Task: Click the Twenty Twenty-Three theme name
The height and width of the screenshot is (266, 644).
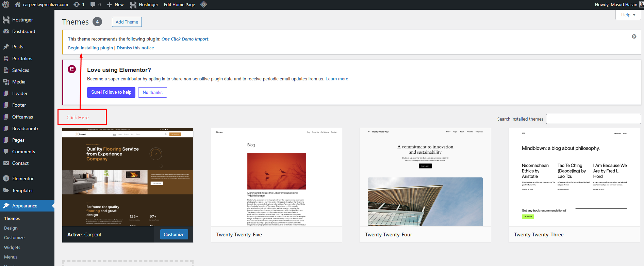Action: 539,235
